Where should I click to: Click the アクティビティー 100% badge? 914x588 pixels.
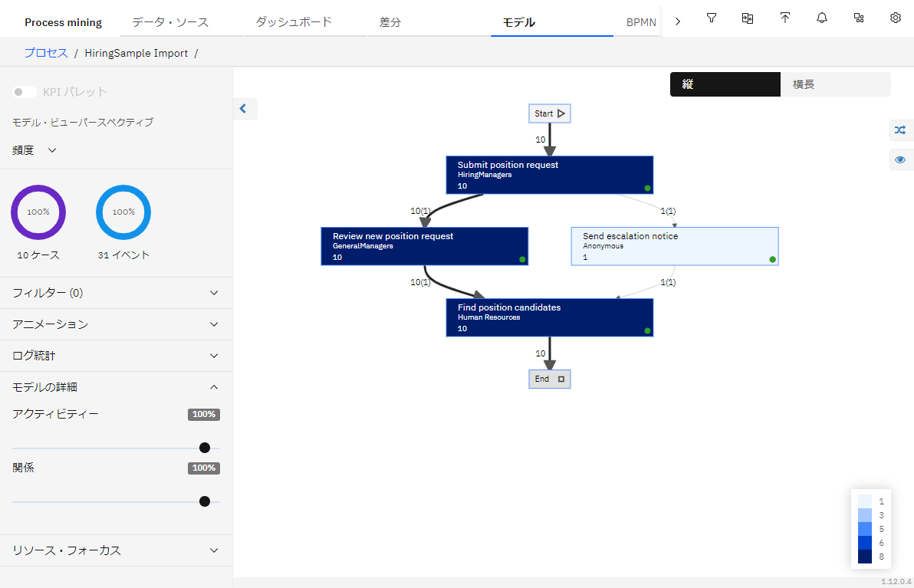pyautogui.click(x=204, y=414)
